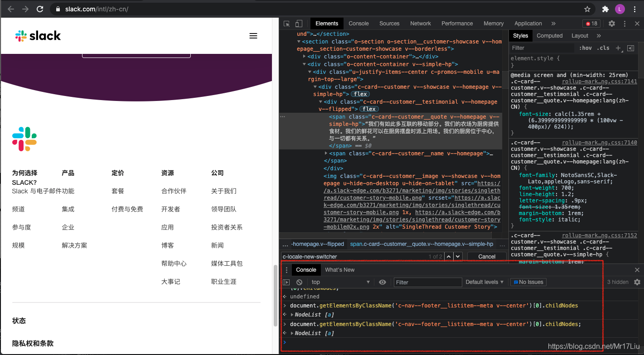644x355 pixels.
Task: Select the Inspect element picker tool
Action: coord(286,23)
